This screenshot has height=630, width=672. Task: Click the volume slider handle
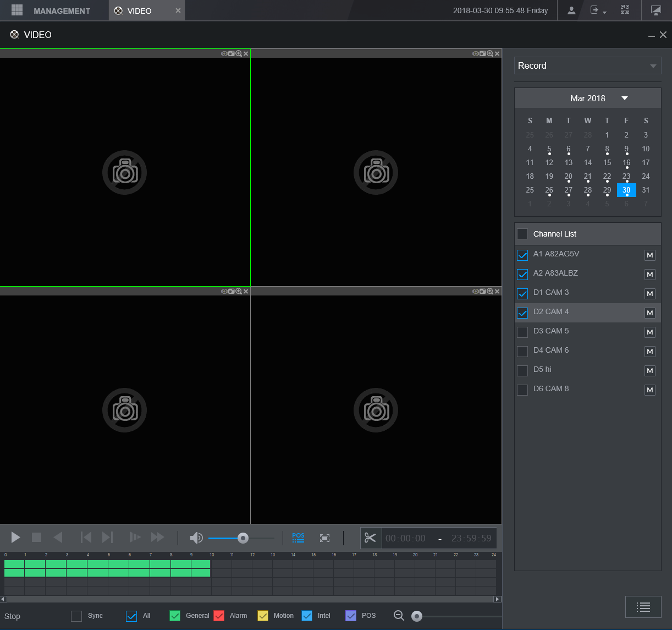tap(243, 538)
